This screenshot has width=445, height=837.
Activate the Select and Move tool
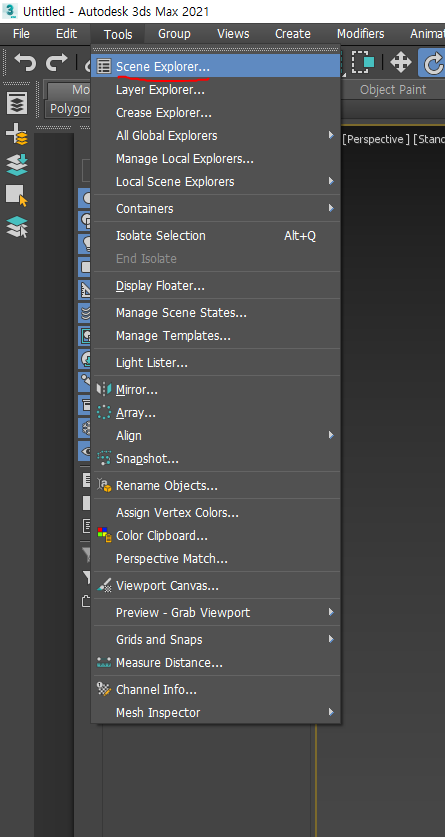(x=401, y=62)
